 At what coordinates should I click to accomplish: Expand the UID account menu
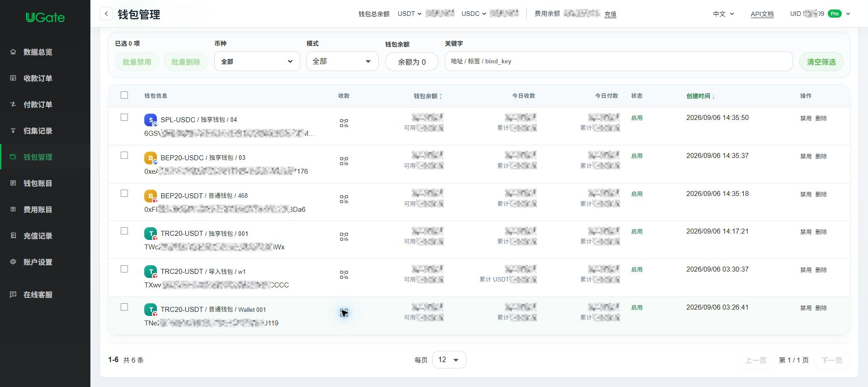click(x=848, y=14)
